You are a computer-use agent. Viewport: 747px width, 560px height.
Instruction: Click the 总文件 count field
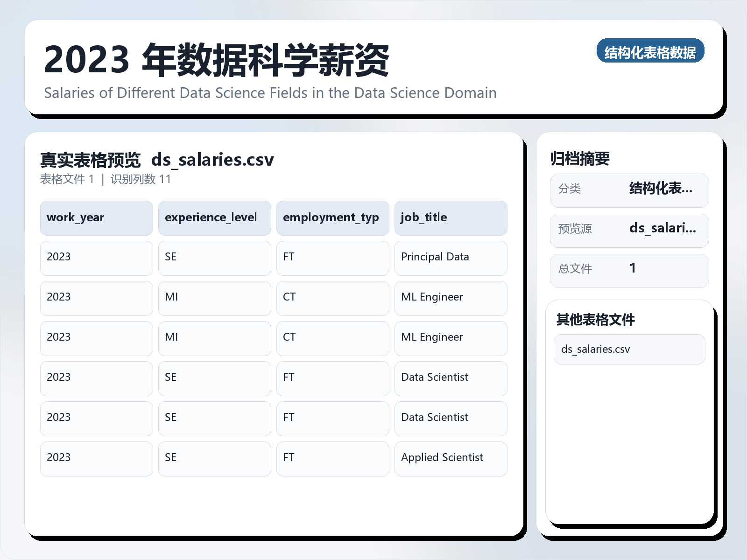pos(629,270)
